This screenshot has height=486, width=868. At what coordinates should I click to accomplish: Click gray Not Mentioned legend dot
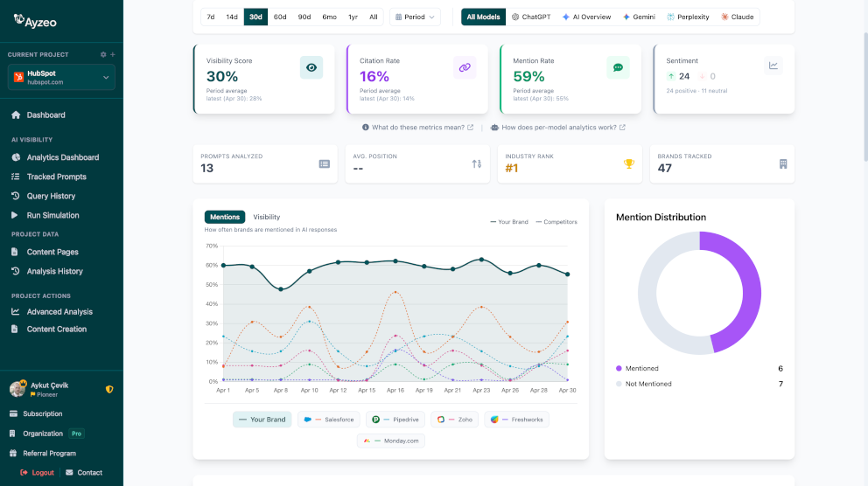click(619, 384)
